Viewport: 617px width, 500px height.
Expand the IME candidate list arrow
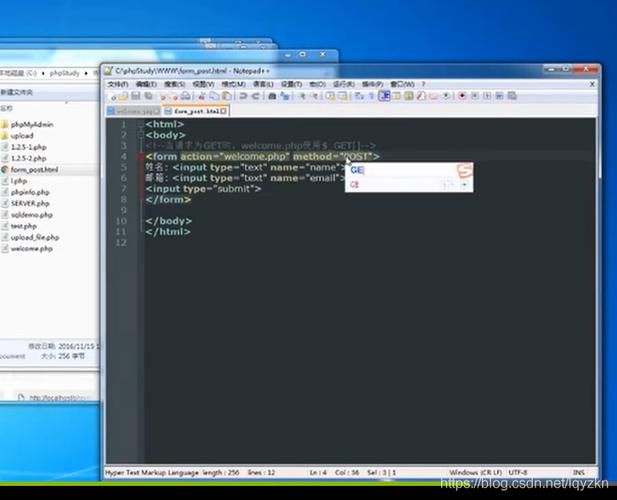tap(464, 185)
